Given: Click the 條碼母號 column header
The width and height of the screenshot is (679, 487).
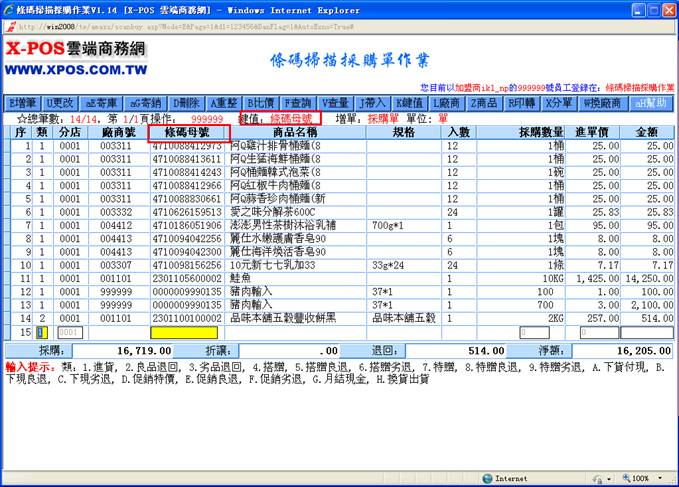Looking at the screenshot, I should coord(187,132).
